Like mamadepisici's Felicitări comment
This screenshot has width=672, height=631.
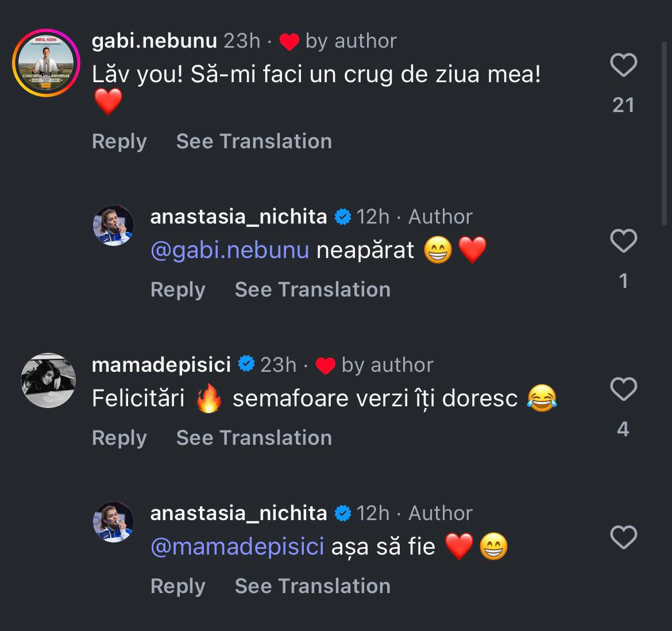click(x=623, y=389)
